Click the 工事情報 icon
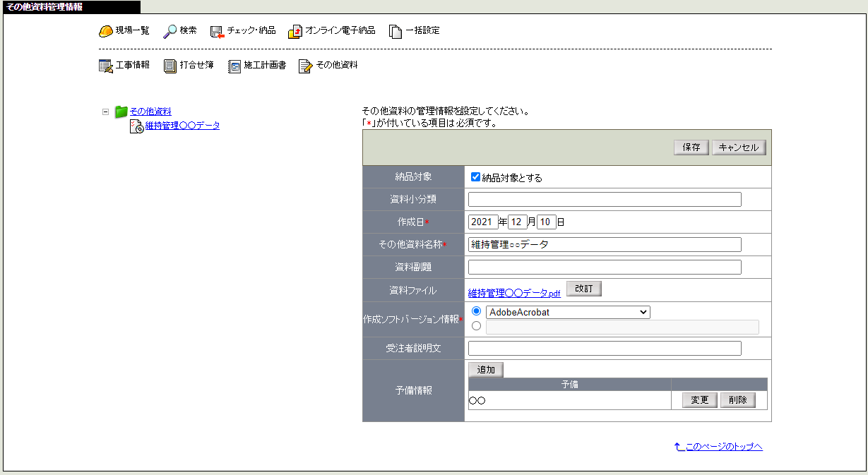 tap(106, 66)
